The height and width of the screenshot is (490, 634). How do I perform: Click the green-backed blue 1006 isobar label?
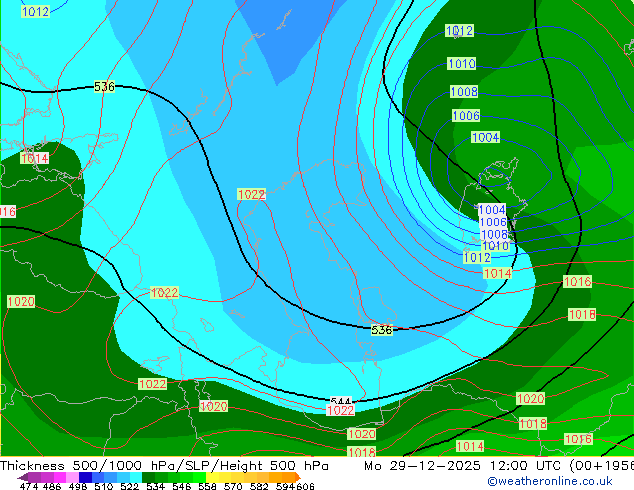[x=466, y=116]
